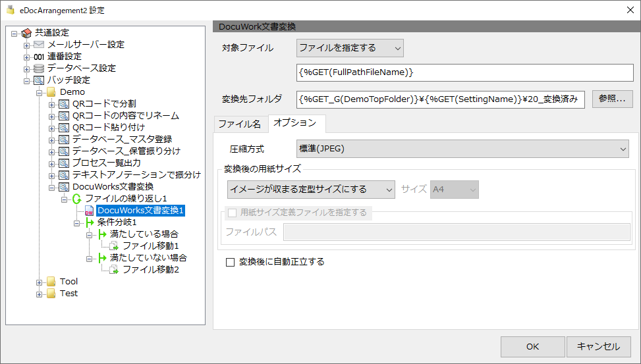This screenshot has width=641, height=364.
Task: Collapse the バッチ設定 tree node
Action: coord(26,82)
